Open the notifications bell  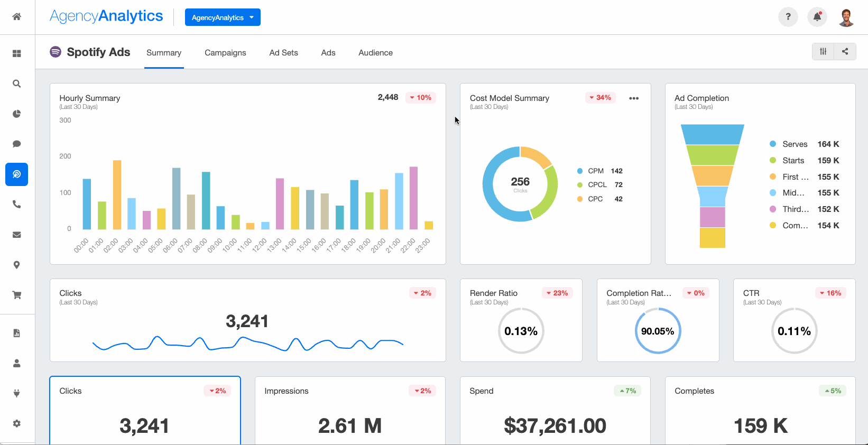click(817, 17)
